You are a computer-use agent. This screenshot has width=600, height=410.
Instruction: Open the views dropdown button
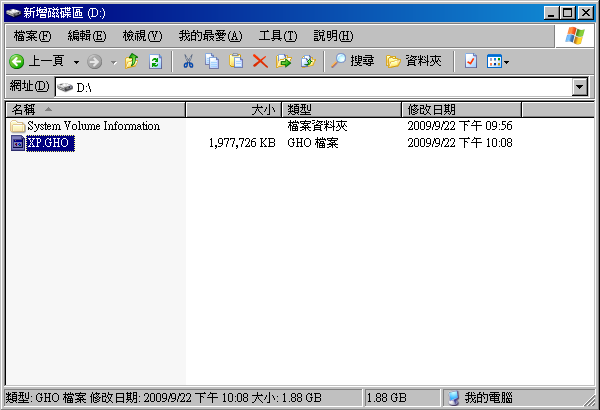click(x=497, y=61)
